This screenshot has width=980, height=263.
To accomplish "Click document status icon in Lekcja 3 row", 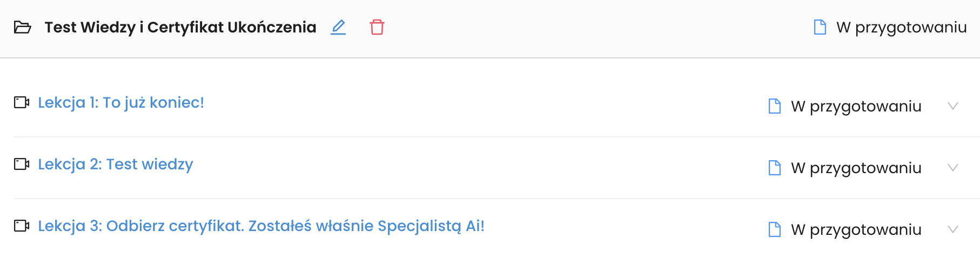I will 775,229.
